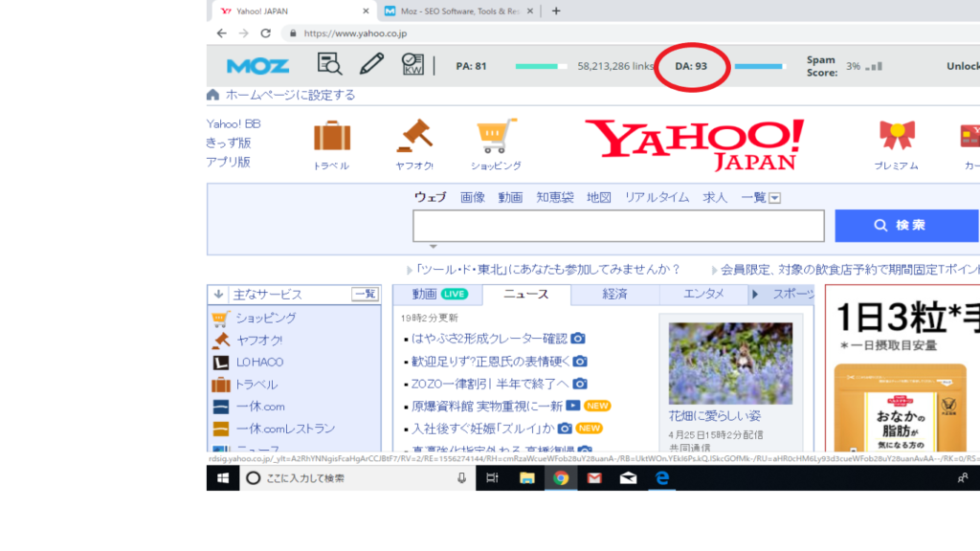The width and height of the screenshot is (980, 551).
Task: Go forward in browser history
Action: (244, 33)
